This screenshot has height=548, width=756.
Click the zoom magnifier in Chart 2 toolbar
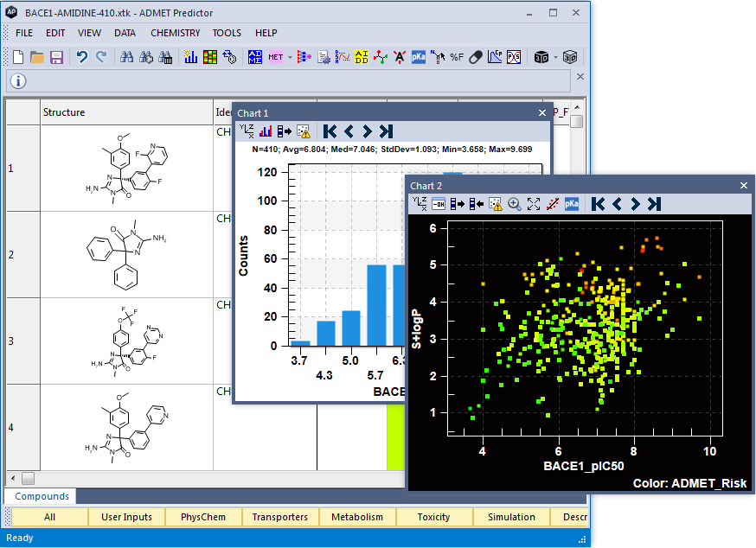click(515, 204)
